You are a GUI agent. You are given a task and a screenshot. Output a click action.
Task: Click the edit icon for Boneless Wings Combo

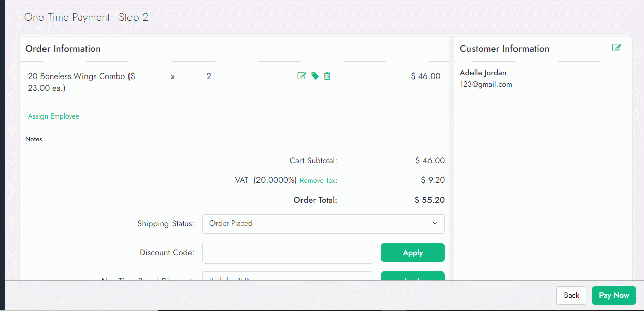coord(302,76)
